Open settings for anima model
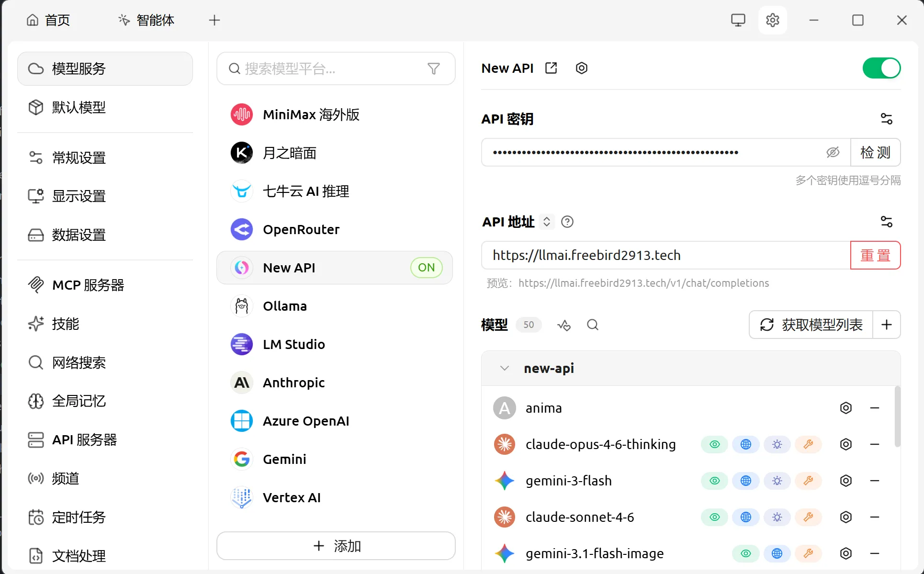 click(846, 408)
